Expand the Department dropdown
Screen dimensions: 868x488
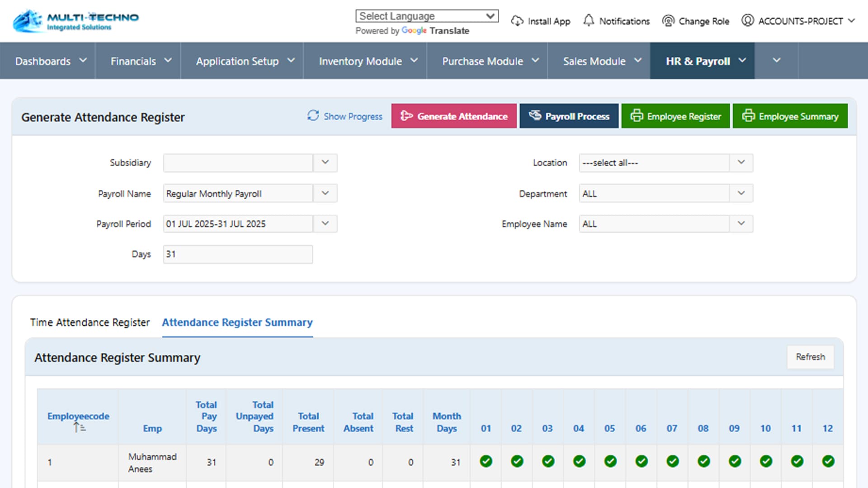pyautogui.click(x=741, y=193)
